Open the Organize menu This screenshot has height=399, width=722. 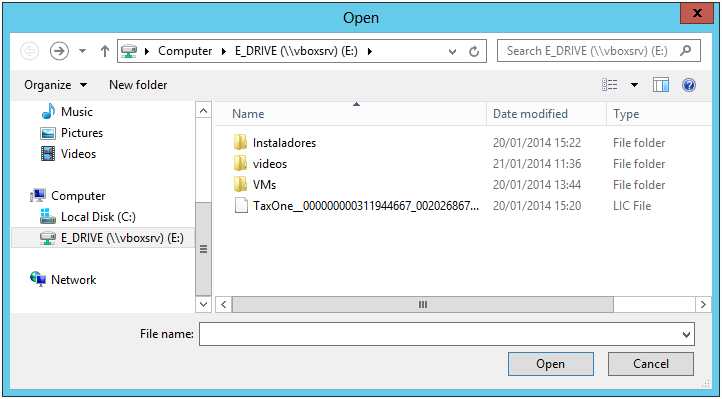pyautogui.click(x=55, y=85)
